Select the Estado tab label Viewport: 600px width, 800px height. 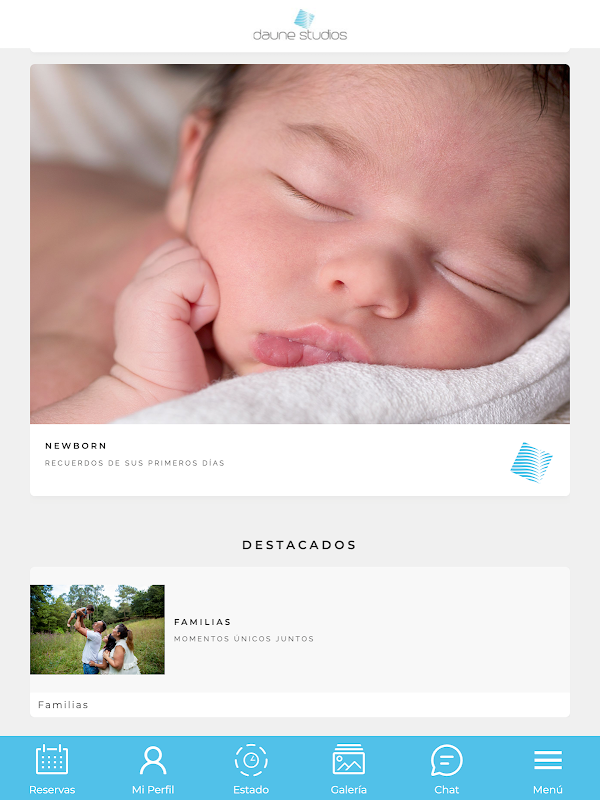(x=251, y=789)
